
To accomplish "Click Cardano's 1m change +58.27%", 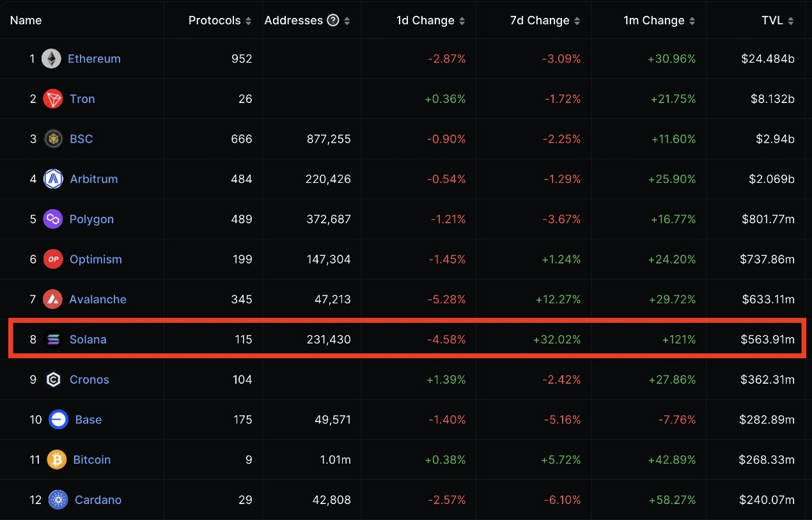I will [673, 500].
